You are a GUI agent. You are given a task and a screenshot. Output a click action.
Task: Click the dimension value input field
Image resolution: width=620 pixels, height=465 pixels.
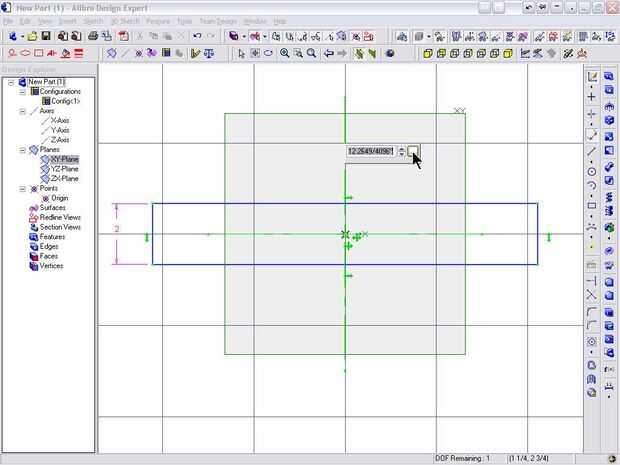(371, 151)
